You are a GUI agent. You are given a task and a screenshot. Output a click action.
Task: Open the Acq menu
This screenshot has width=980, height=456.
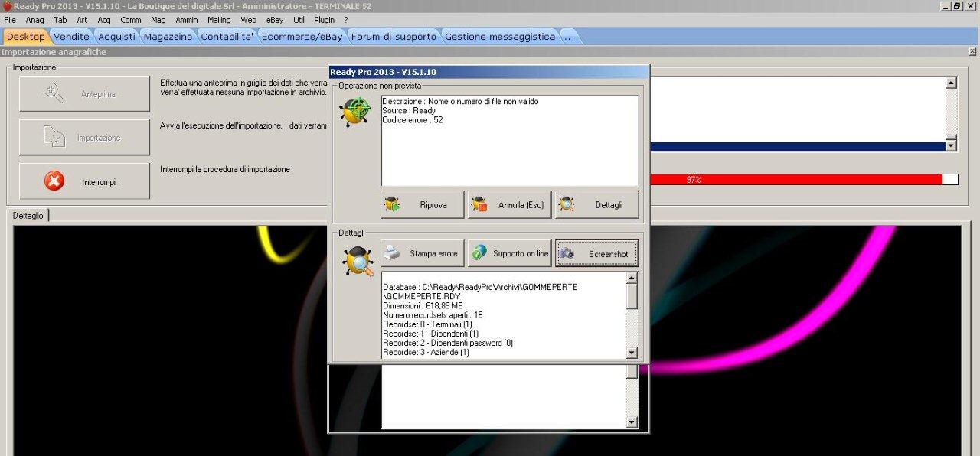pos(104,20)
